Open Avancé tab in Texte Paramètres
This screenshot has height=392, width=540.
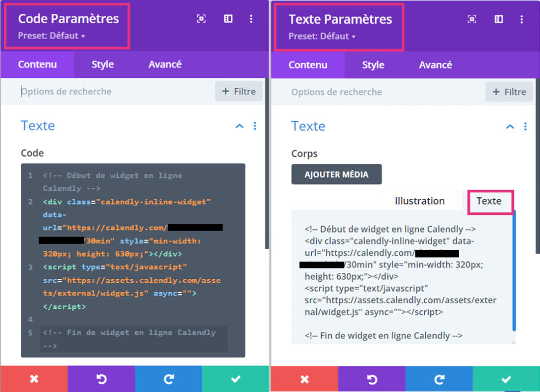435,65
